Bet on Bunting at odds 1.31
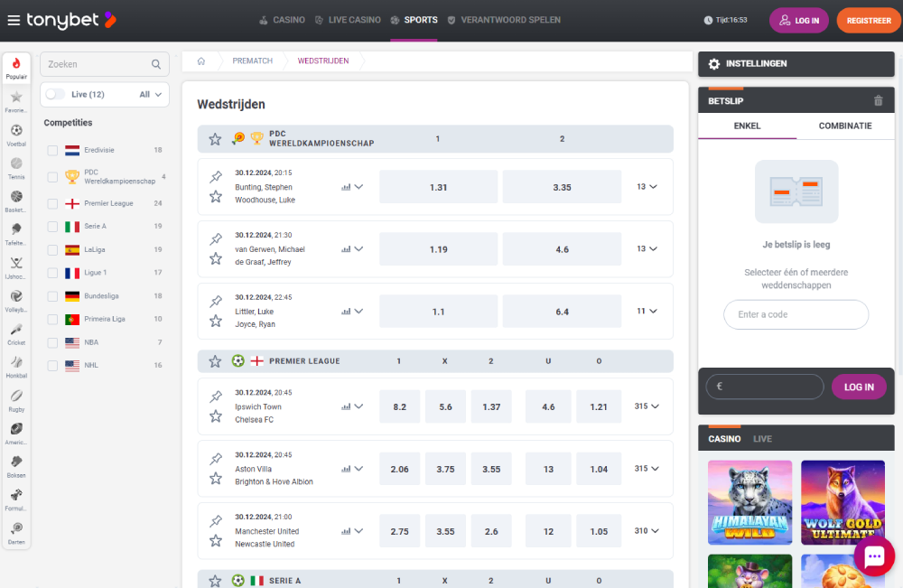Screen dimensions: 903x588 [438, 187]
